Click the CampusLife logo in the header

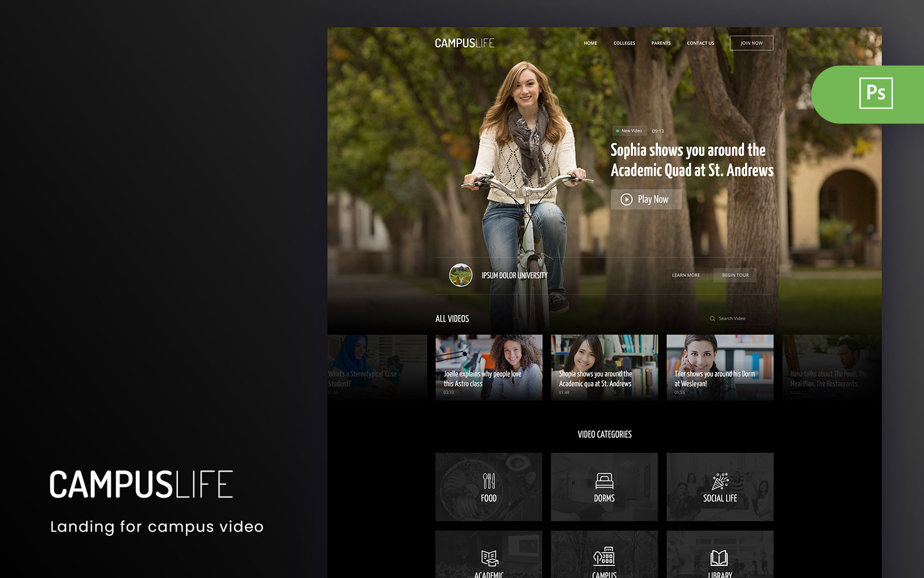[464, 43]
